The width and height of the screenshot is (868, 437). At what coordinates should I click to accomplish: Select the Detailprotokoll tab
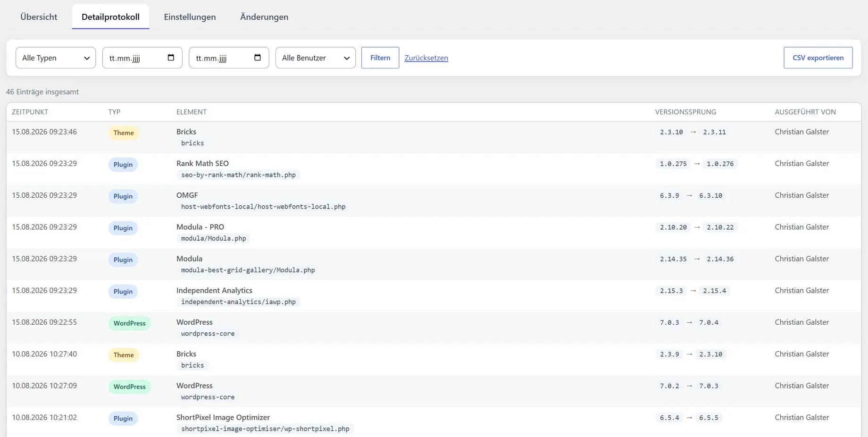(x=110, y=17)
